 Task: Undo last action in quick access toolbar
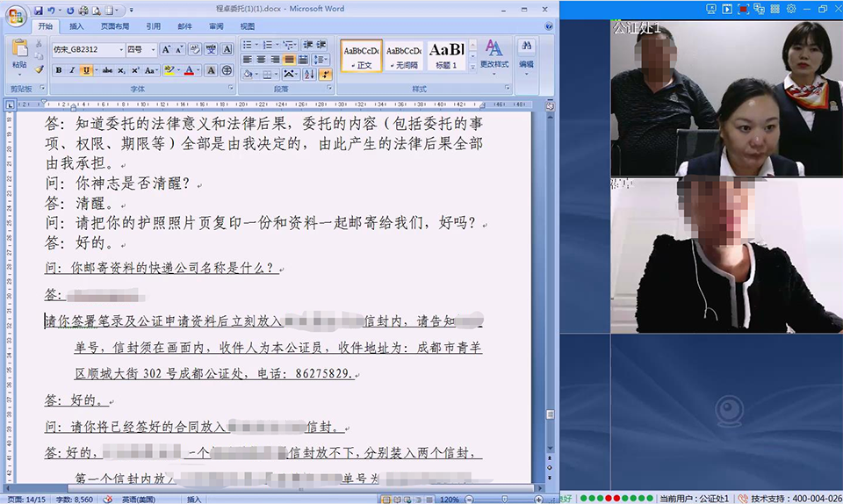point(51,11)
